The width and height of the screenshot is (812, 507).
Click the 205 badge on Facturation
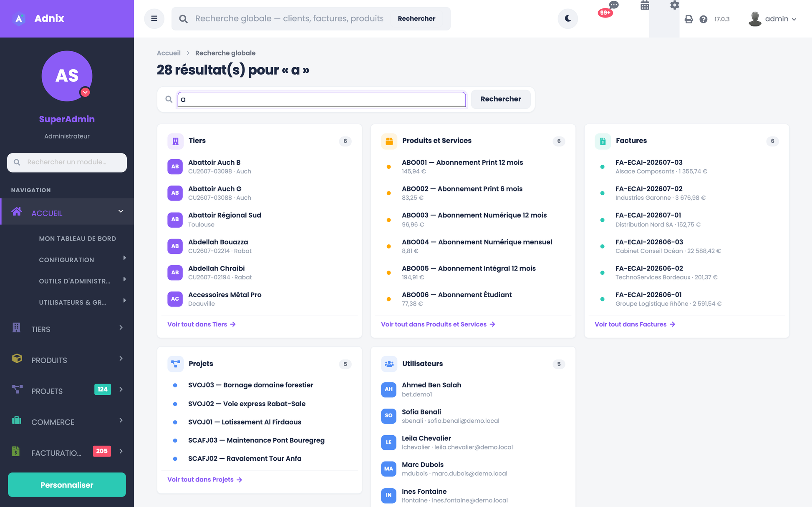click(x=102, y=451)
